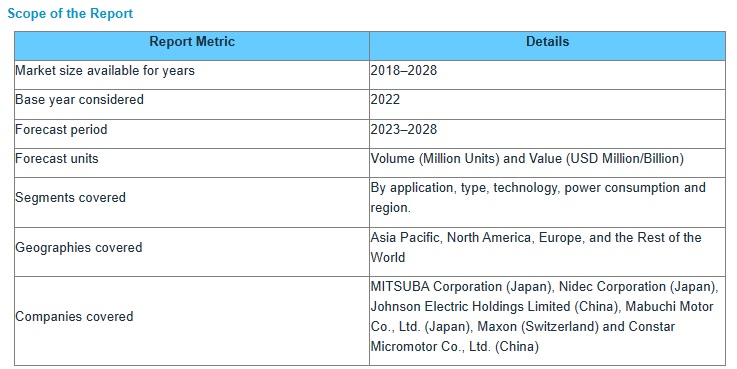Click the 'Volume (Million Units) and Value' cell
The height and width of the screenshot is (369, 737).
pyautogui.click(x=547, y=163)
